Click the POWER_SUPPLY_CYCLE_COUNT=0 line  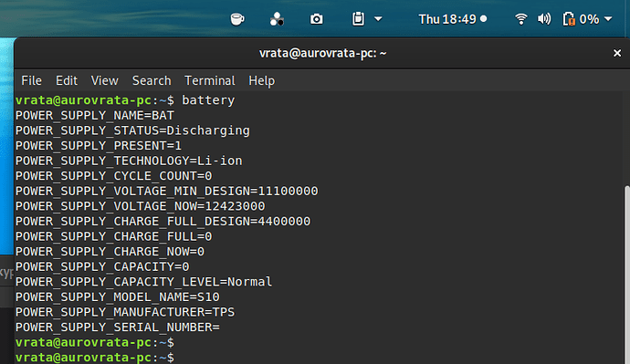coord(114,176)
